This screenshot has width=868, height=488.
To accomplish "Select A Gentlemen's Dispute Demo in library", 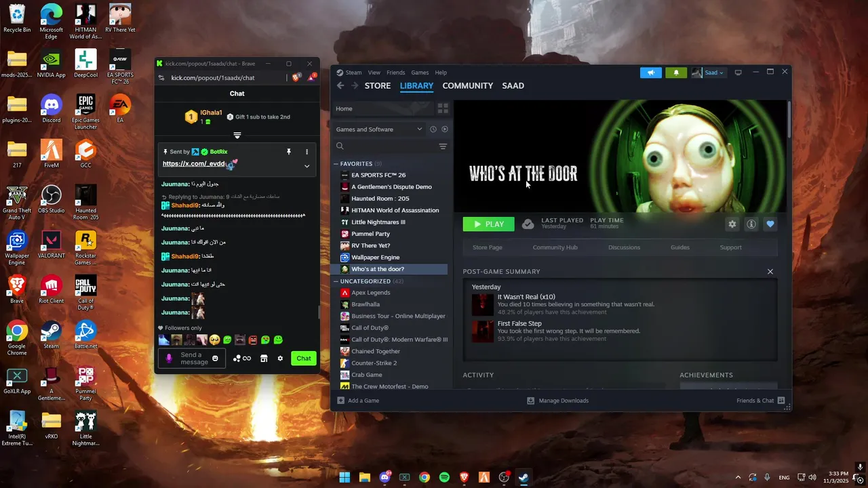I will pos(390,187).
